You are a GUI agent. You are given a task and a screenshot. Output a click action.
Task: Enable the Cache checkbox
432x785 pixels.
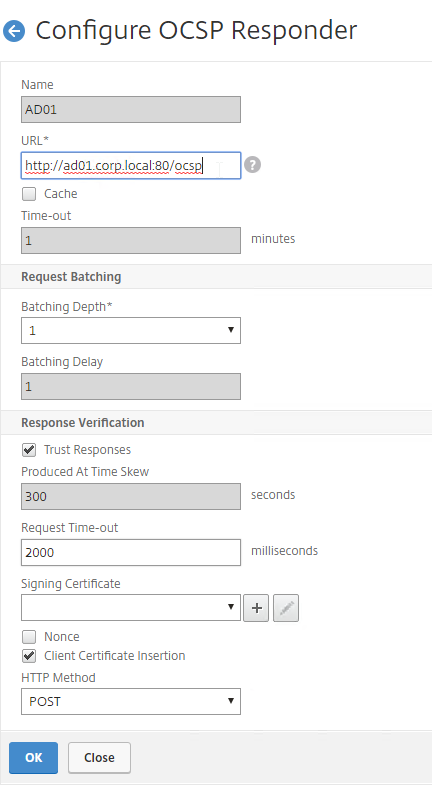point(29,194)
